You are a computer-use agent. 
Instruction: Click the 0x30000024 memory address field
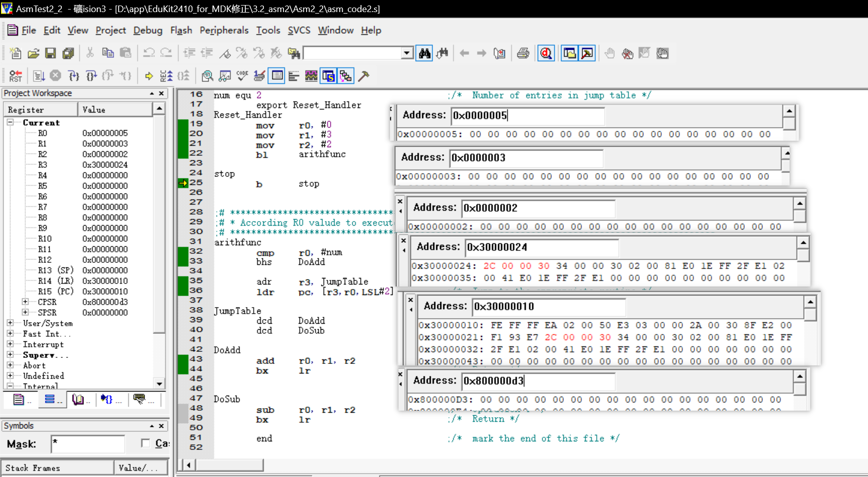[x=542, y=247]
